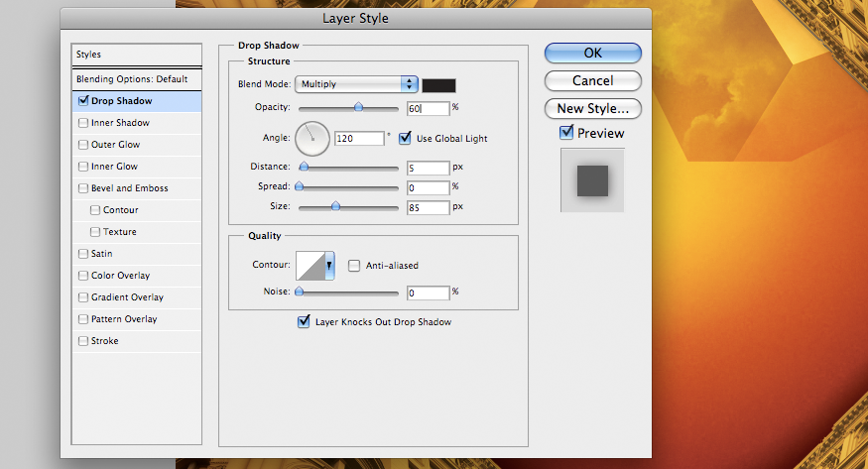
Task: Select the Outer Glow style label
Action: point(116,145)
